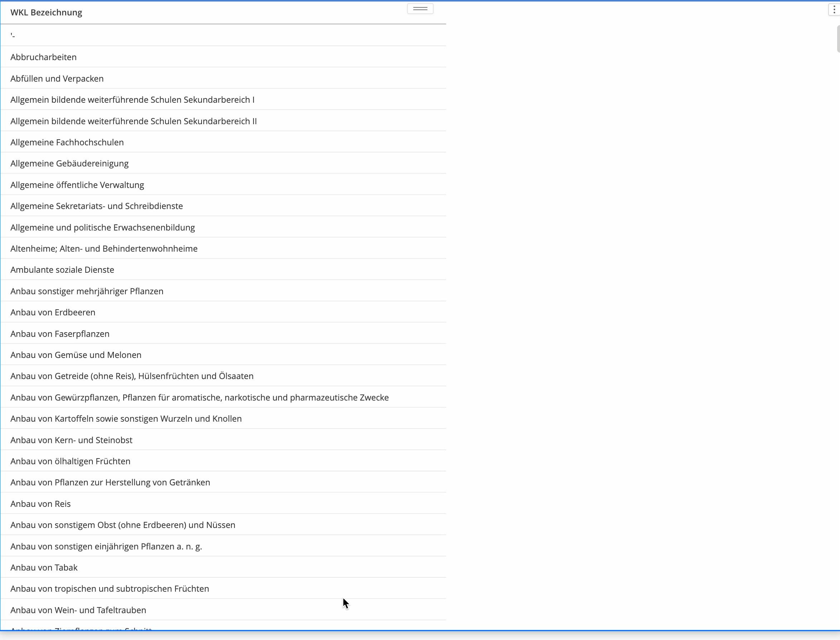Viewport: 840px width, 640px height.
Task: Select the first row labeled '-
Action: pyautogui.click(x=13, y=35)
